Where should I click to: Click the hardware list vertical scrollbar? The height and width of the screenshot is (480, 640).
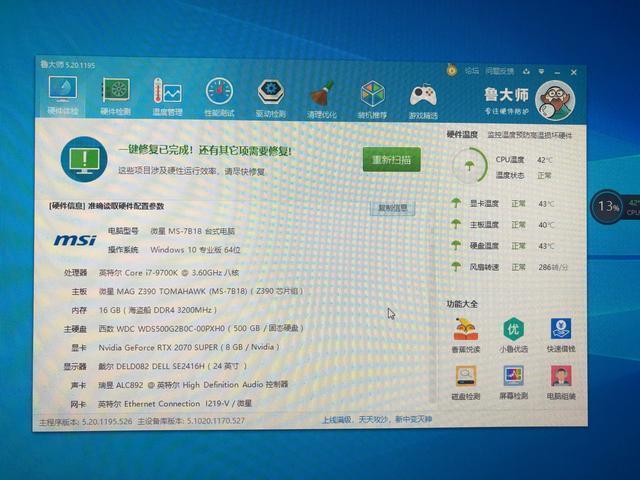click(x=433, y=304)
